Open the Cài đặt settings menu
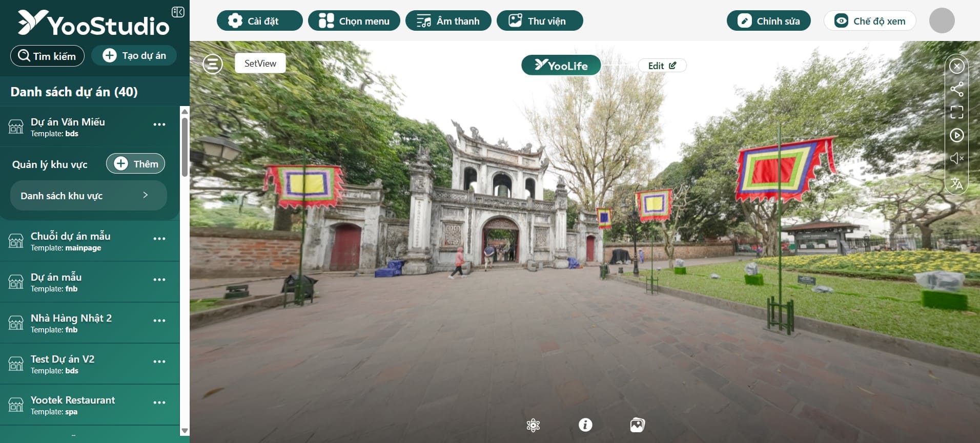980x443 pixels. click(x=259, y=21)
